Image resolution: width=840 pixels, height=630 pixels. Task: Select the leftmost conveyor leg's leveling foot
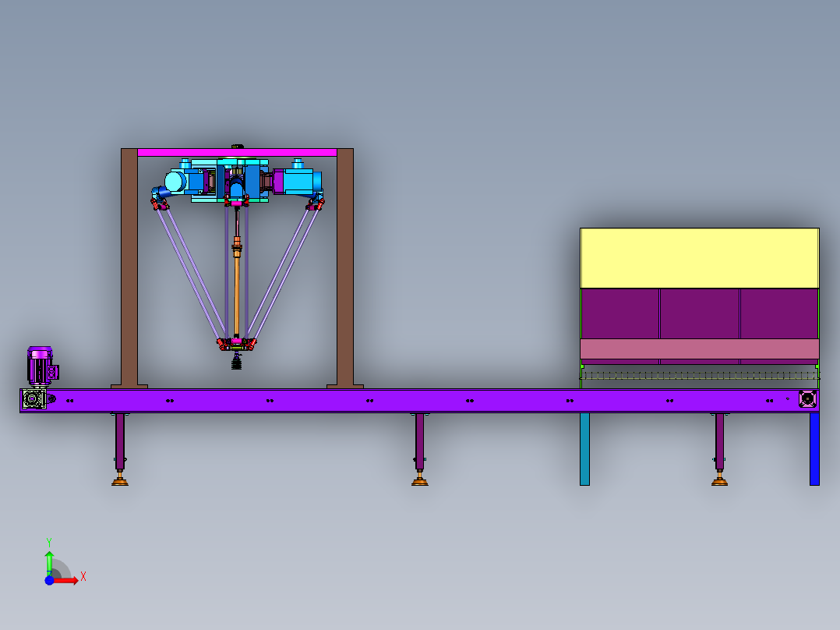pyautogui.click(x=120, y=481)
